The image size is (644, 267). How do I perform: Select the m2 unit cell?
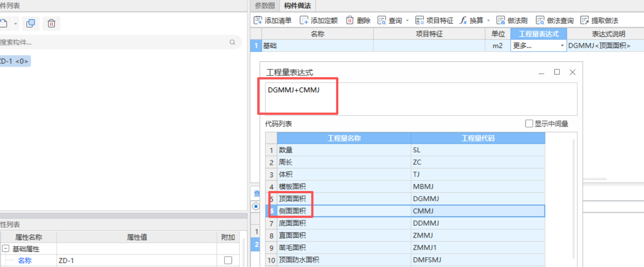(x=498, y=45)
